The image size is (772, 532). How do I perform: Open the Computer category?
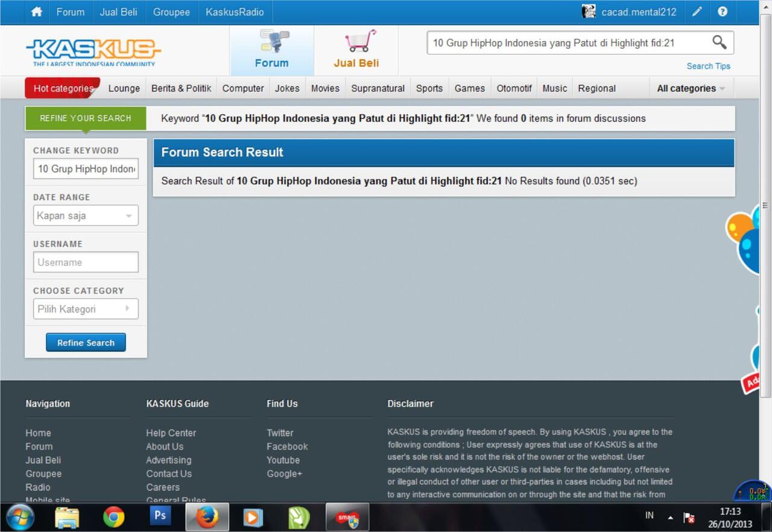click(243, 88)
